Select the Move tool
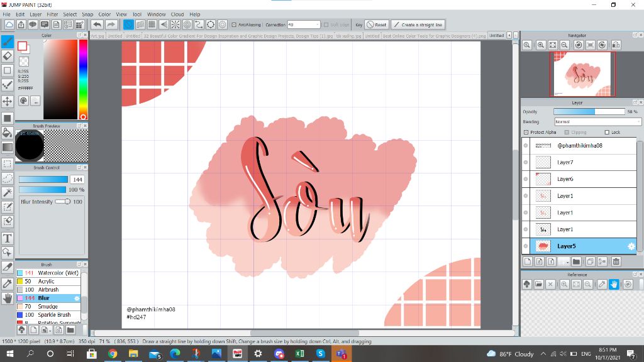This screenshot has width=644, height=362. 8,101
